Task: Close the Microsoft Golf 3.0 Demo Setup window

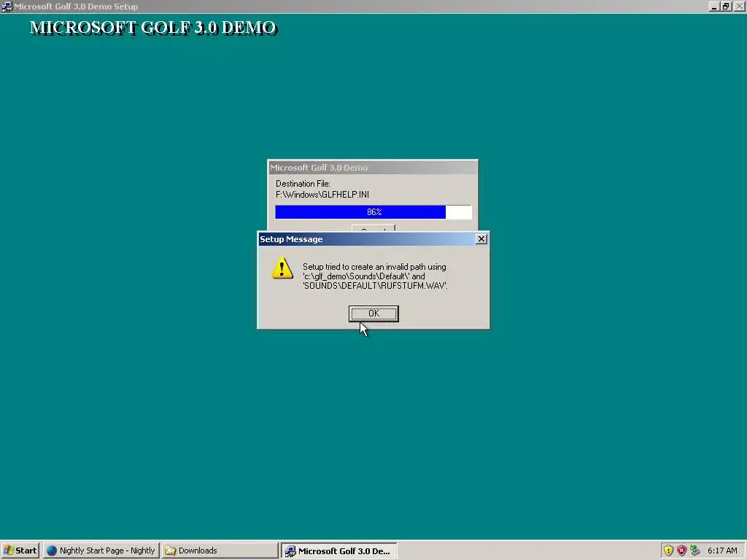Action: tap(740, 7)
